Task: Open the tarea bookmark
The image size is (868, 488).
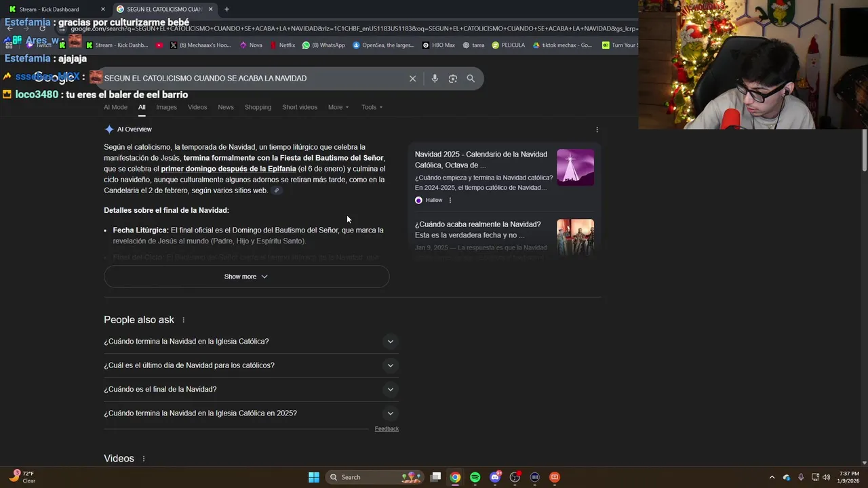Action: click(x=473, y=45)
